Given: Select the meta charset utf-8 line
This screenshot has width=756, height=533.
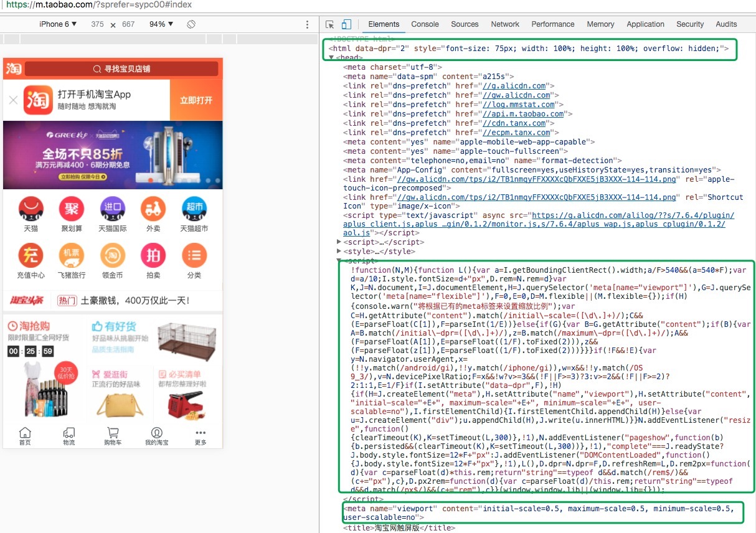Looking at the screenshot, I should click(x=393, y=67).
